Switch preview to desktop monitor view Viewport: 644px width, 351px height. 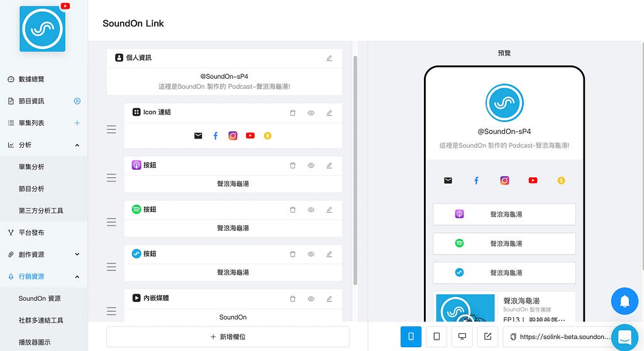tap(462, 337)
